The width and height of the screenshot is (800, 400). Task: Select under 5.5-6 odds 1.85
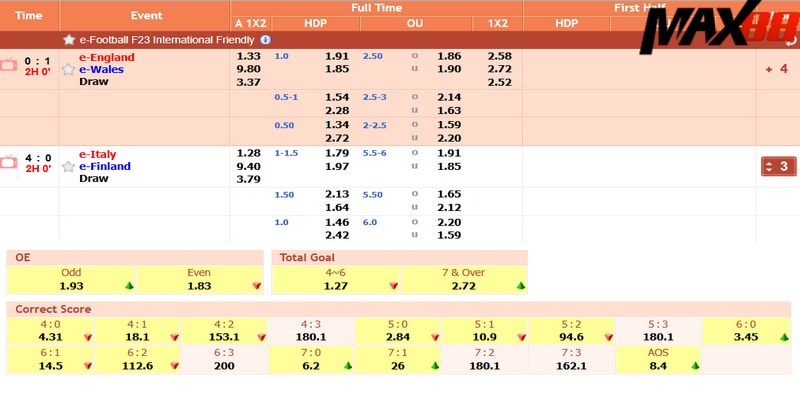(x=449, y=166)
